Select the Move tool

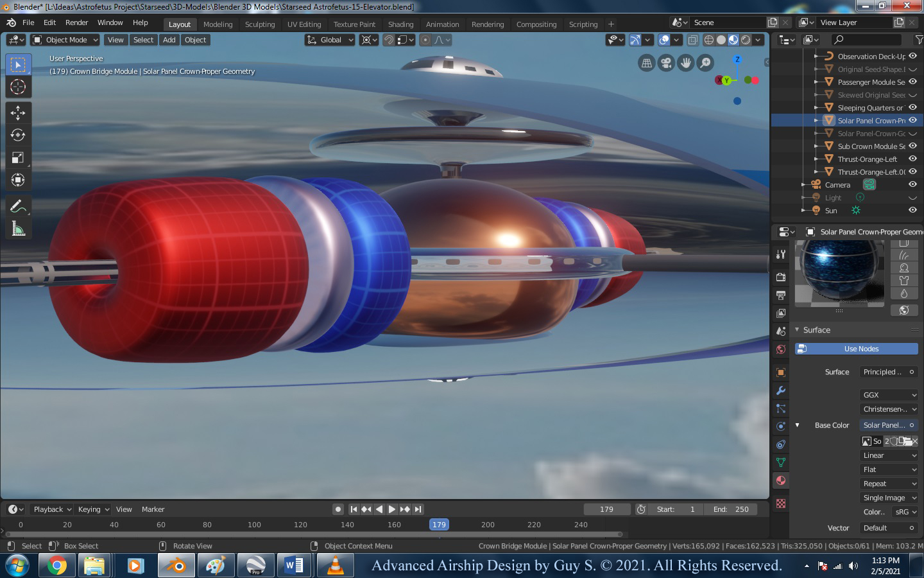click(18, 113)
